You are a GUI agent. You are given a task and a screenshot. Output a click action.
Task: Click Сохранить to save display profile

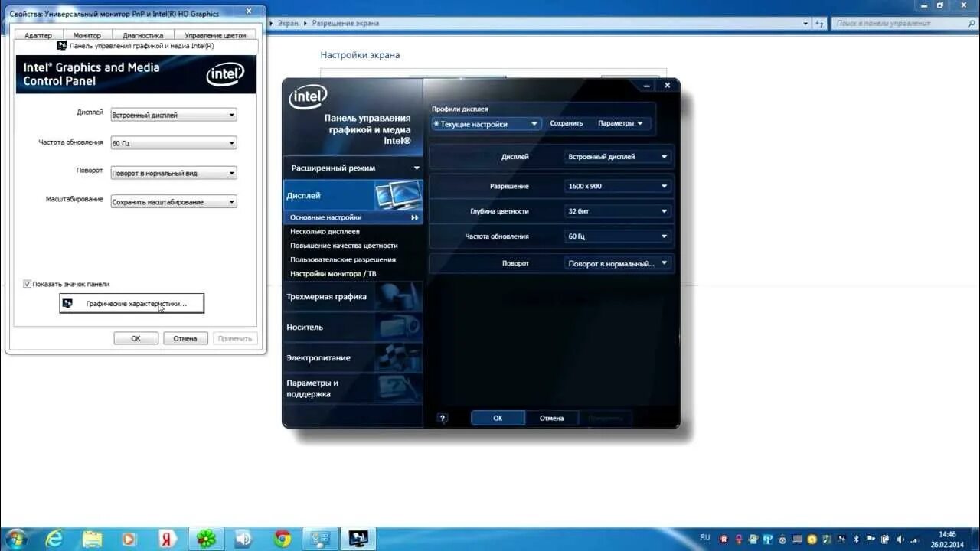[567, 123]
